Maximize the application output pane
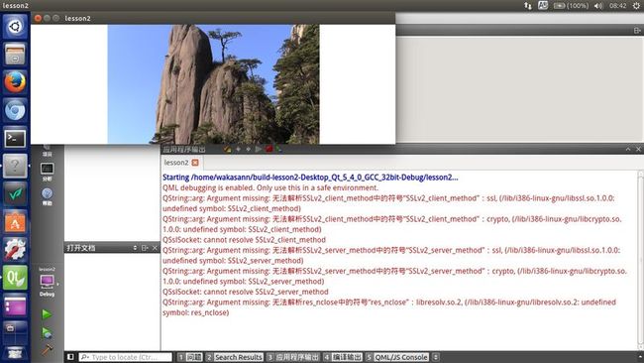The image size is (644, 363). click(628, 149)
